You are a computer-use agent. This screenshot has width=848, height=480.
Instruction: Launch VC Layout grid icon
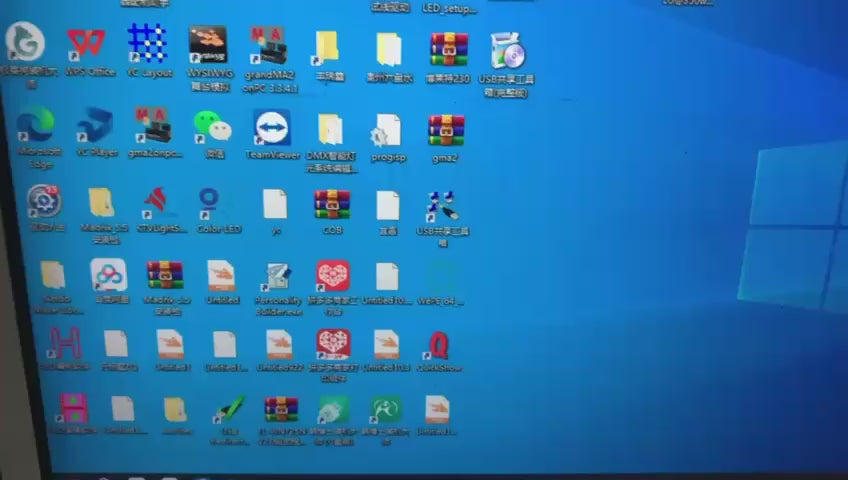(147, 42)
